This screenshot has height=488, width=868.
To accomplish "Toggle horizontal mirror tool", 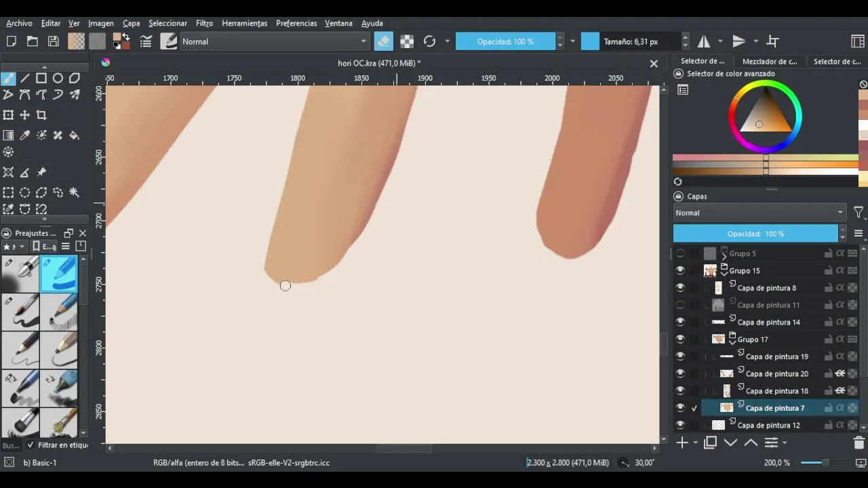I will coord(704,41).
